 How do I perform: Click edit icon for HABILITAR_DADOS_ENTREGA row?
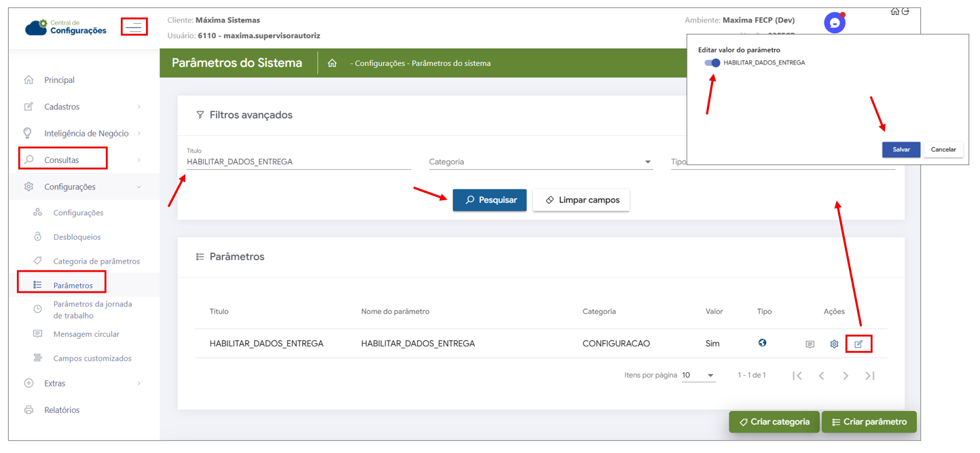pos(858,344)
